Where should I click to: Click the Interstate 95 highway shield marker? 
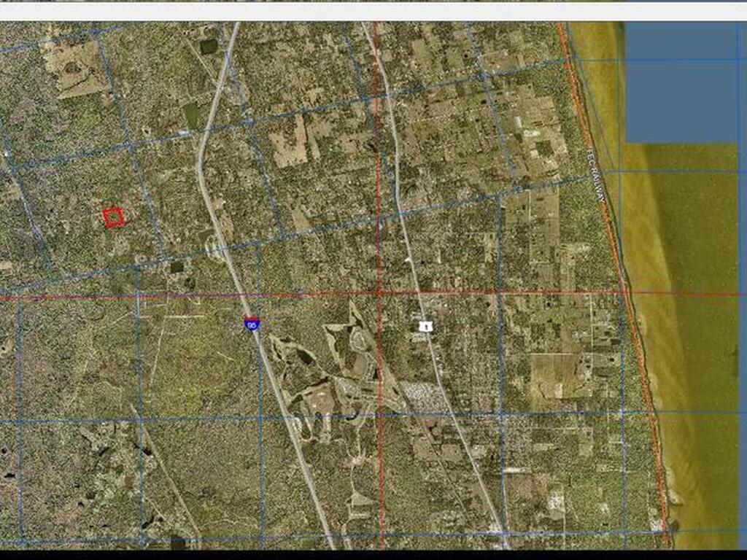(x=252, y=324)
